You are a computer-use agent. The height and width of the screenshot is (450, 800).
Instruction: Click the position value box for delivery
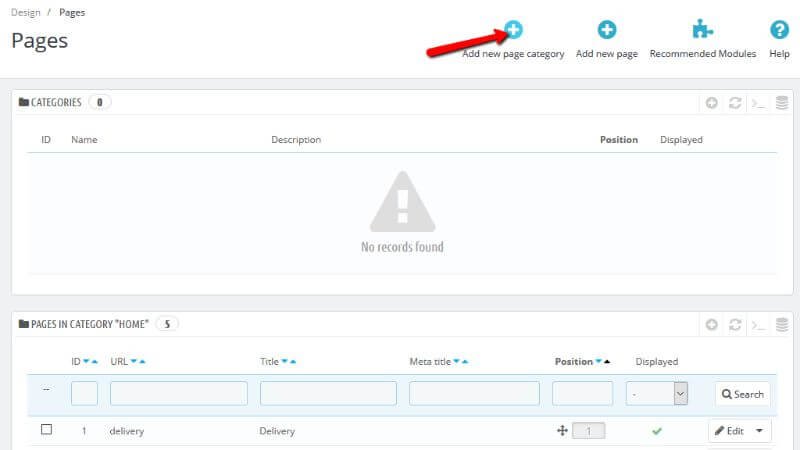(x=589, y=431)
